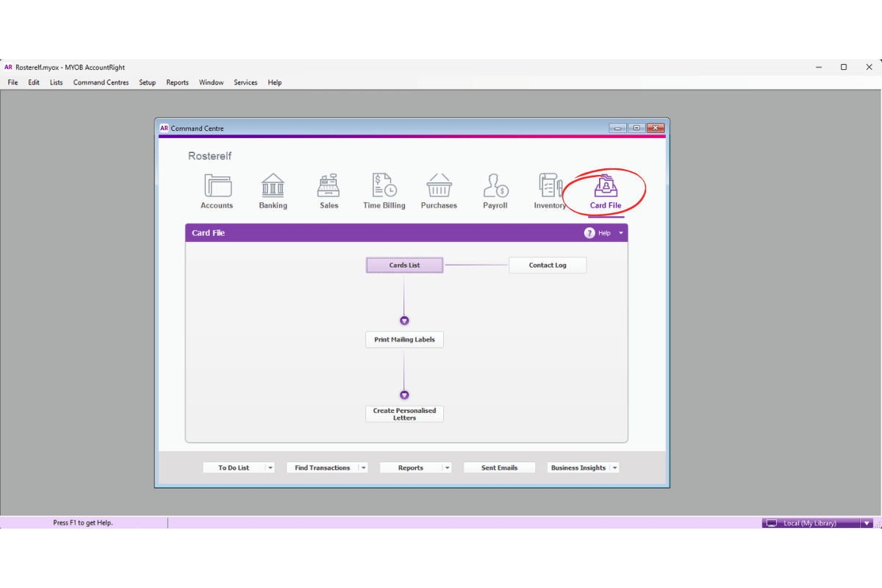
Task: Open the Help menu in menu bar
Action: tap(274, 82)
